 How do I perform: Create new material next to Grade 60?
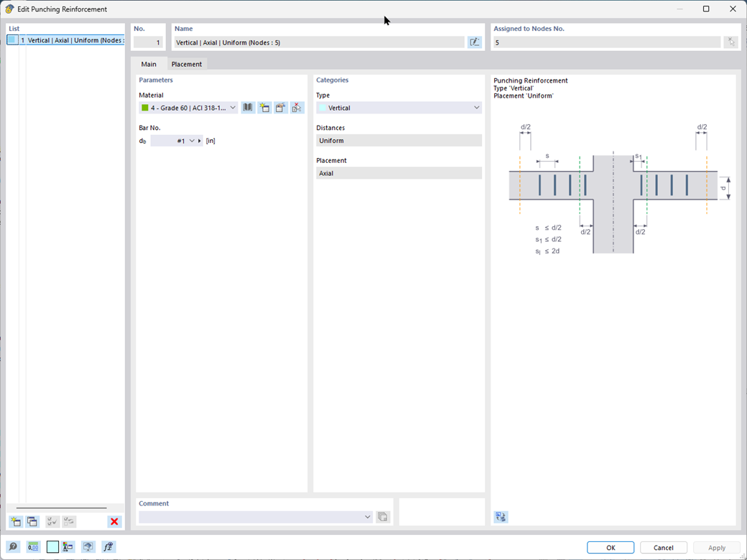coord(264,108)
